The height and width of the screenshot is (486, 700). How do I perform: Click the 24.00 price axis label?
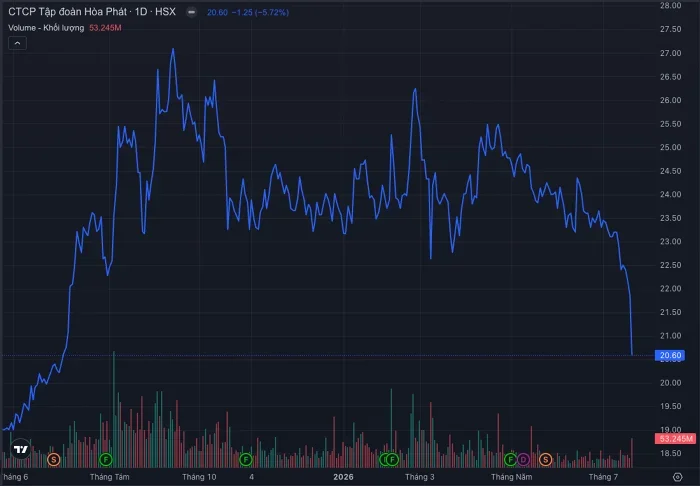point(671,194)
